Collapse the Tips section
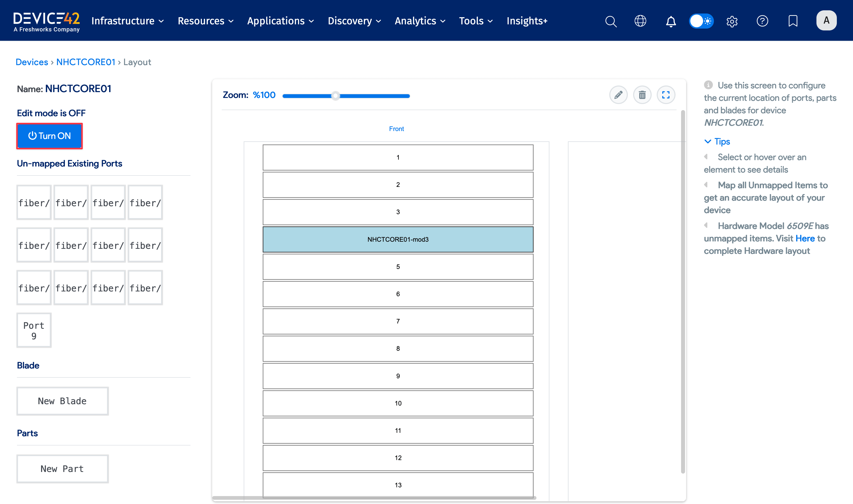 [717, 141]
